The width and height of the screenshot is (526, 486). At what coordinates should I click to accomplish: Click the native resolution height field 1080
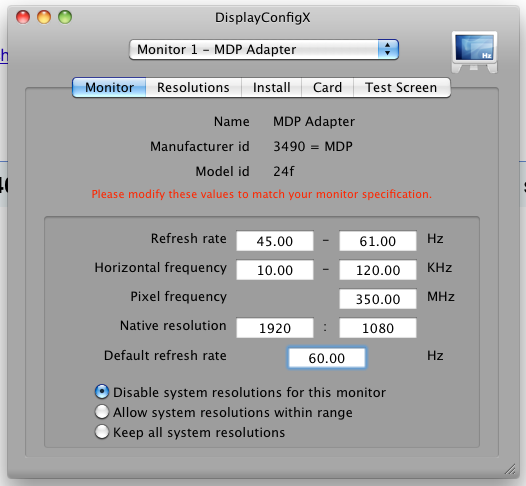378,328
